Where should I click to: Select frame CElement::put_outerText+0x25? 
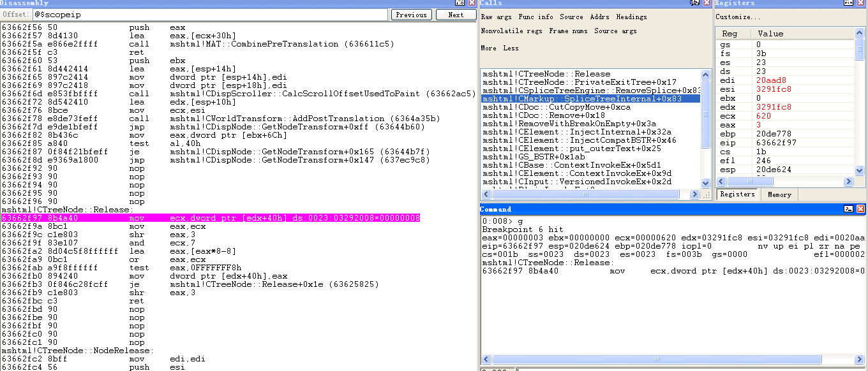590,149
